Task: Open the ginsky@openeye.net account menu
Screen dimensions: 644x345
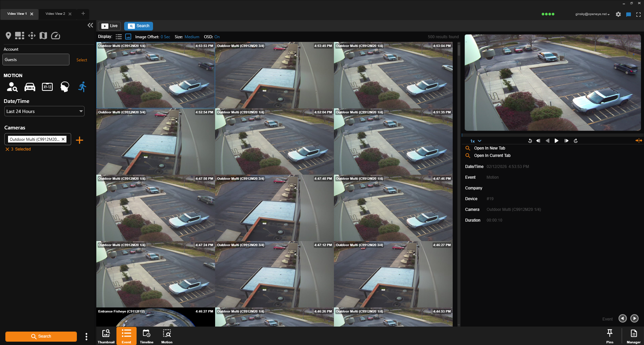Action: point(592,14)
